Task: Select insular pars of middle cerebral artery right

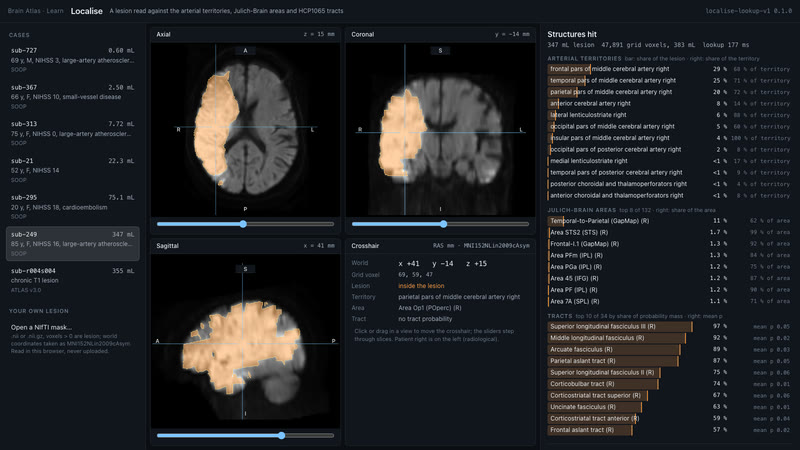Action: [x=668, y=138]
